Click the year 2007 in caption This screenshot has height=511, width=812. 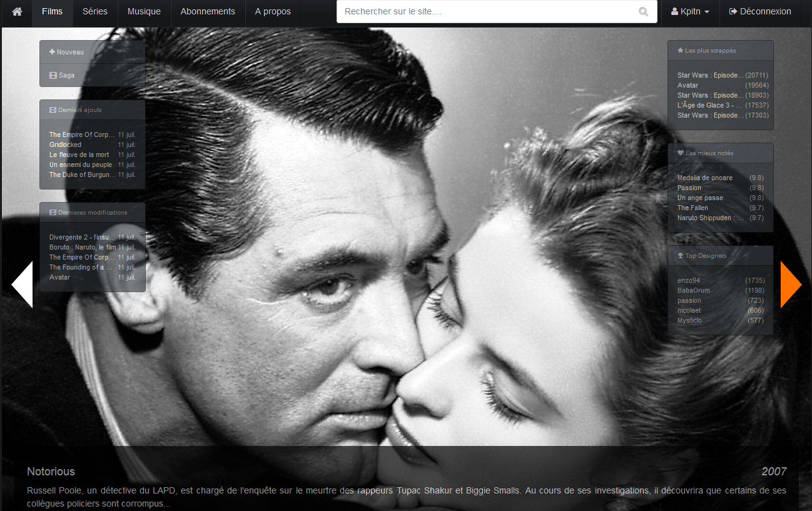click(x=774, y=472)
